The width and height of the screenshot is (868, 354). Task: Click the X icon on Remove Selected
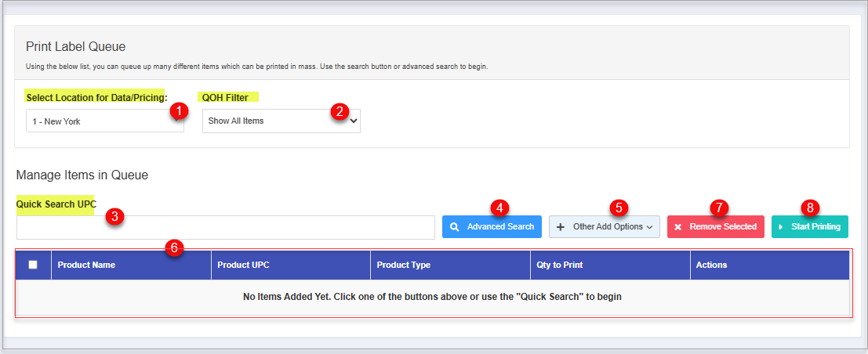(x=678, y=227)
